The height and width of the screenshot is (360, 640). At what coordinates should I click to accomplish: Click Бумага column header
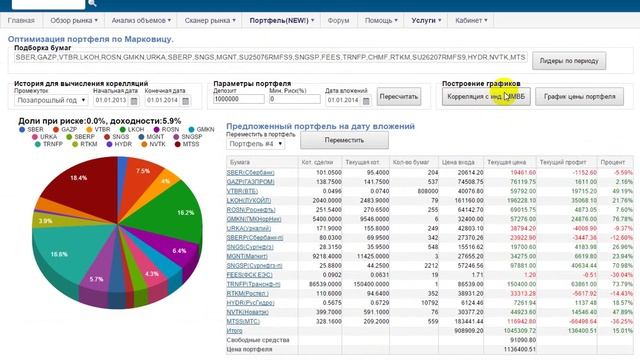pos(240,162)
